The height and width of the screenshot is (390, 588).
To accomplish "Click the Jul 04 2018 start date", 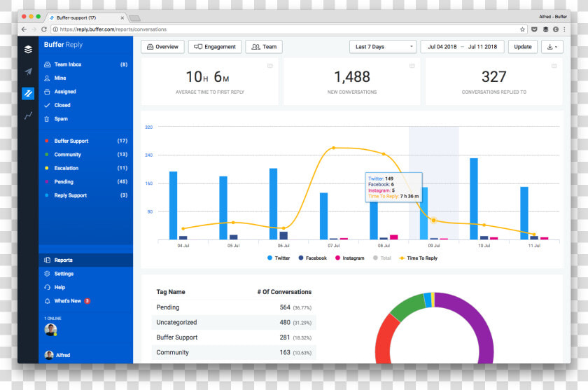I will coord(442,47).
